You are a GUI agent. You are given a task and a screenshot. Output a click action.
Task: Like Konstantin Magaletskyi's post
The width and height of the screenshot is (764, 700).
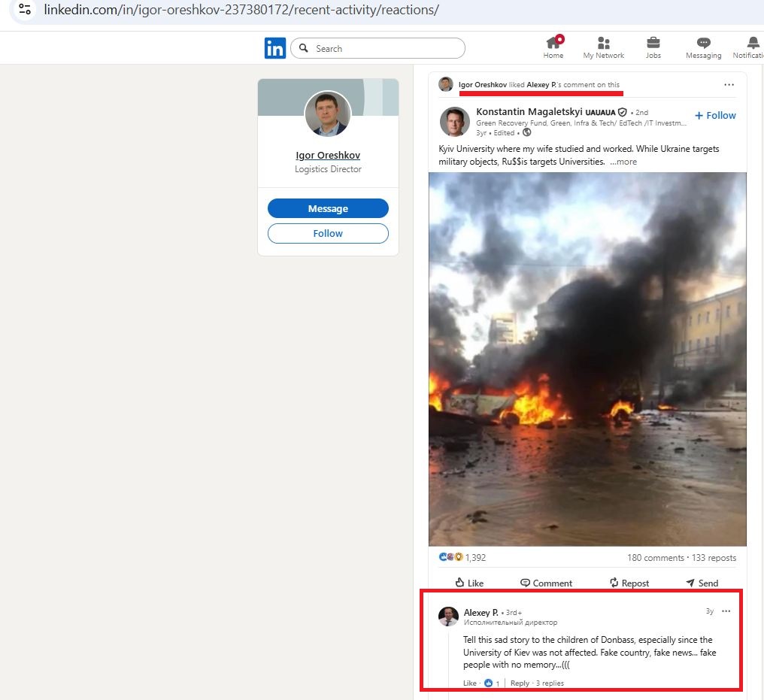coord(469,583)
